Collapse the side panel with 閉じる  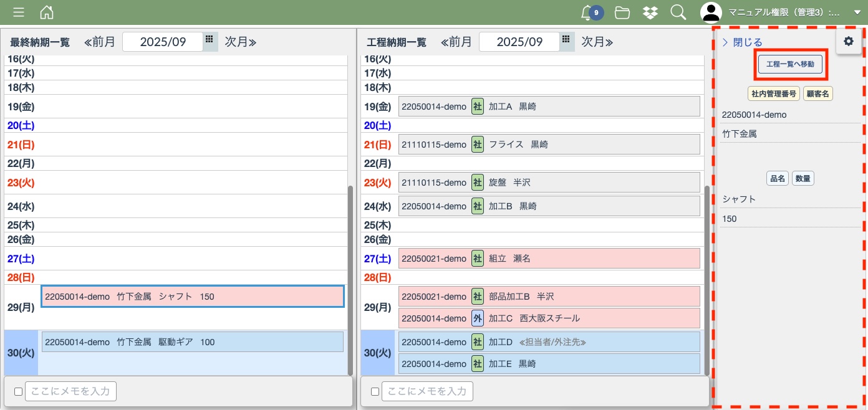click(742, 42)
